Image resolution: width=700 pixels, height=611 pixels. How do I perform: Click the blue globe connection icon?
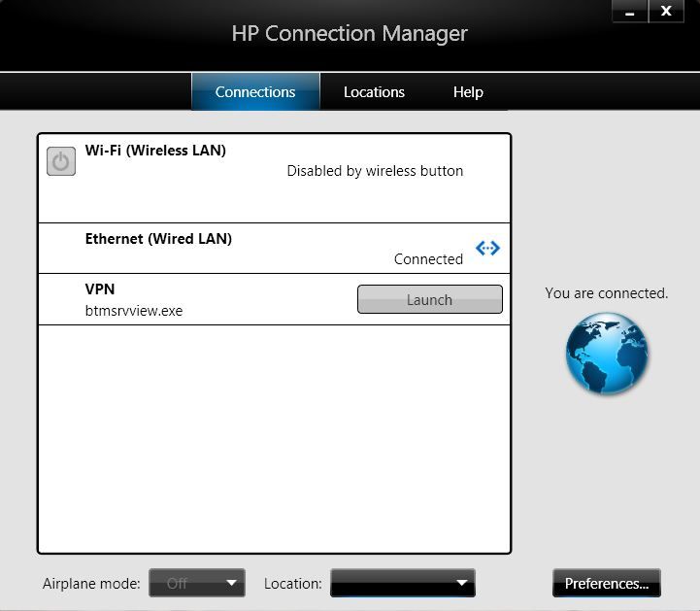[607, 354]
